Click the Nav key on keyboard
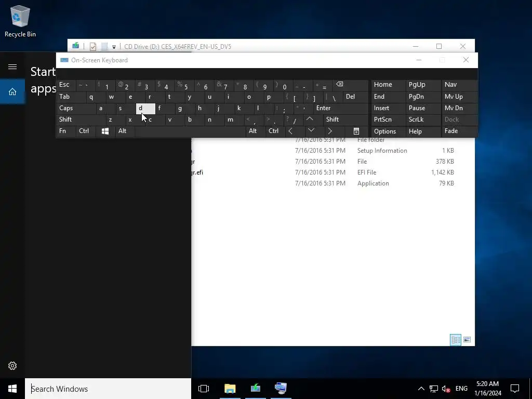This screenshot has width=532, height=399. click(459, 85)
